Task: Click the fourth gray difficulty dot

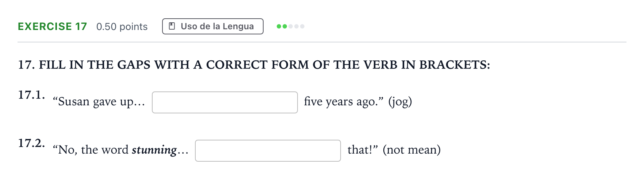Action: [x=296, y=26]
